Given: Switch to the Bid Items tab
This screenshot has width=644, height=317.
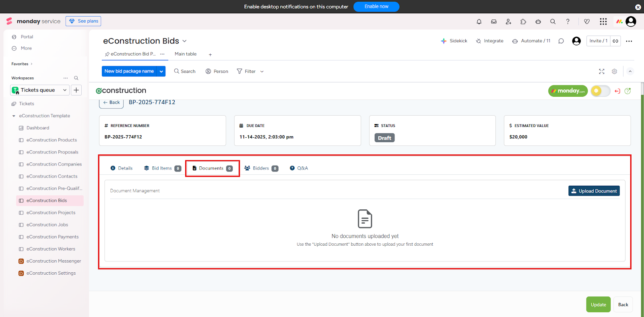Looking at the screenshot, I should pos(162,168).
